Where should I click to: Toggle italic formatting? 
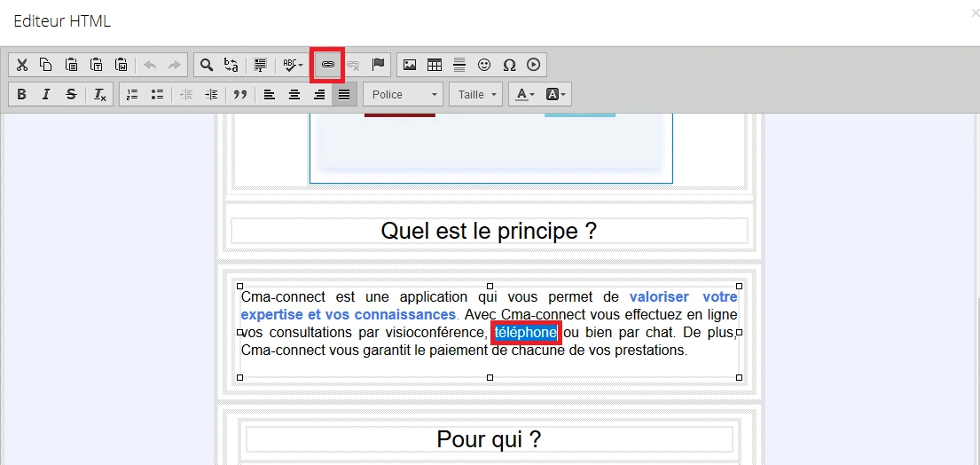pyautogui.click(x=46, y=94)
